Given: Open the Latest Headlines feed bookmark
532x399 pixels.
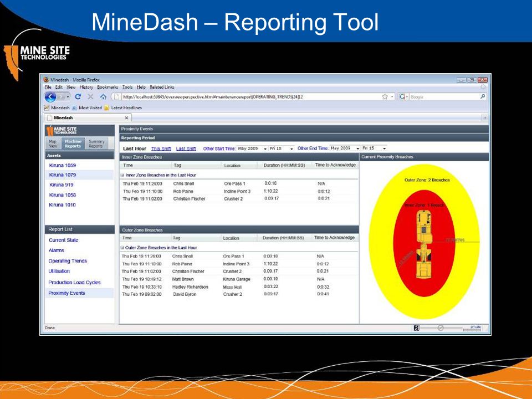Looking at the screenshot, I should (123, 108).
